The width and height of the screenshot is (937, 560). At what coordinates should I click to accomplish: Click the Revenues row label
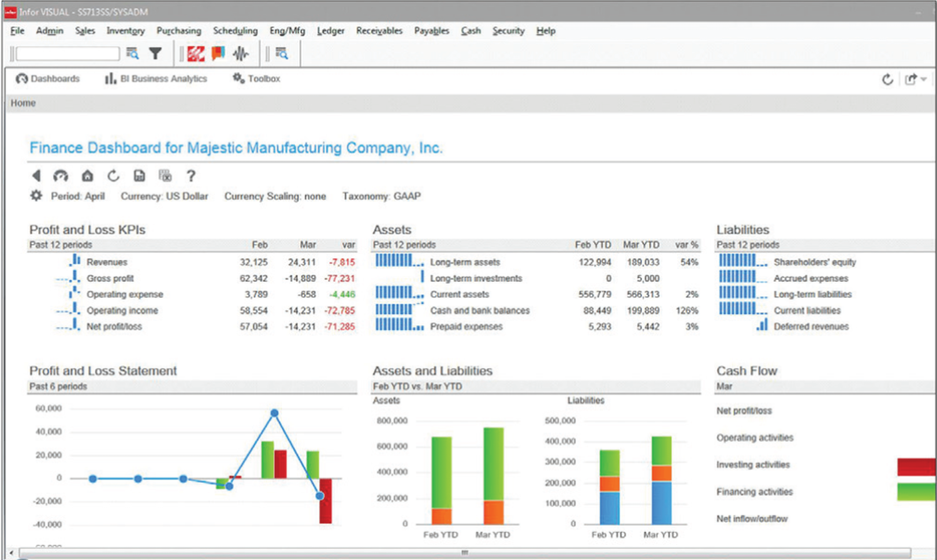(x=107, y=262)
